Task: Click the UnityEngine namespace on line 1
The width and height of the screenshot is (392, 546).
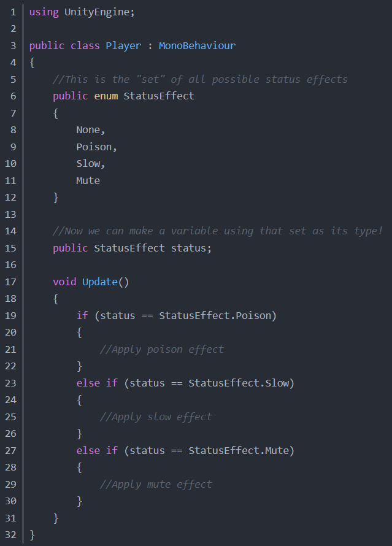Action: pos(99,12)
